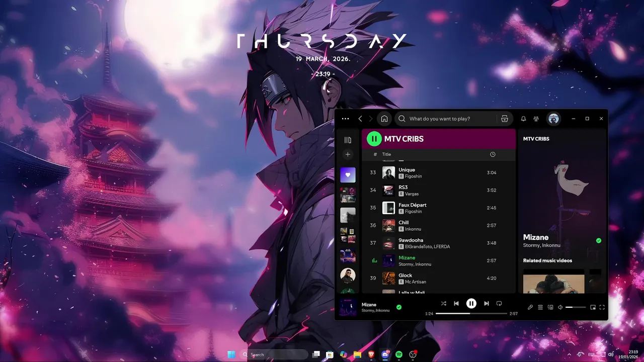Sort by duration clock icon
Viewport: 644px width, 362px height.
click(x=493, y=154)
